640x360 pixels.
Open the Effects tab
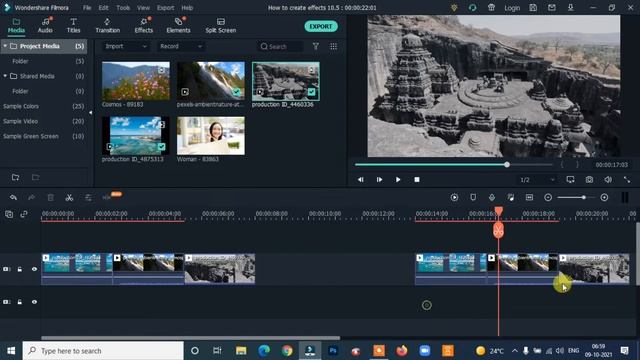point(144,25)
